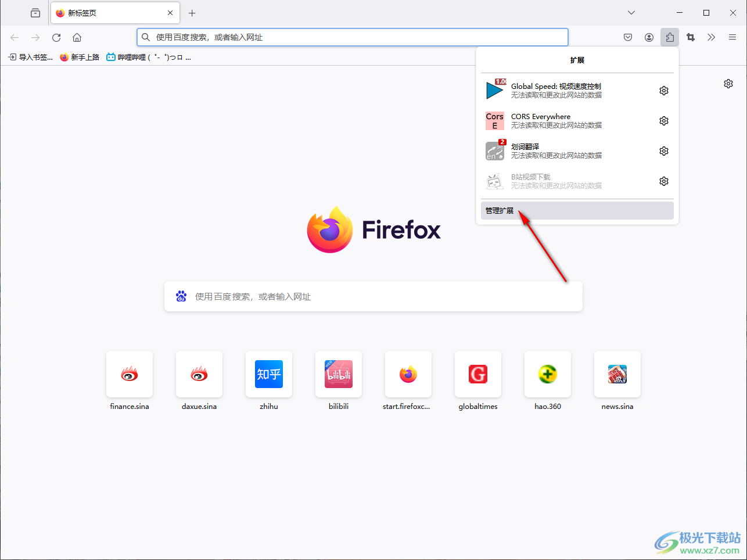Reload the current page
Viewport: 747px width, 560px height.
[x=56, y=37]
